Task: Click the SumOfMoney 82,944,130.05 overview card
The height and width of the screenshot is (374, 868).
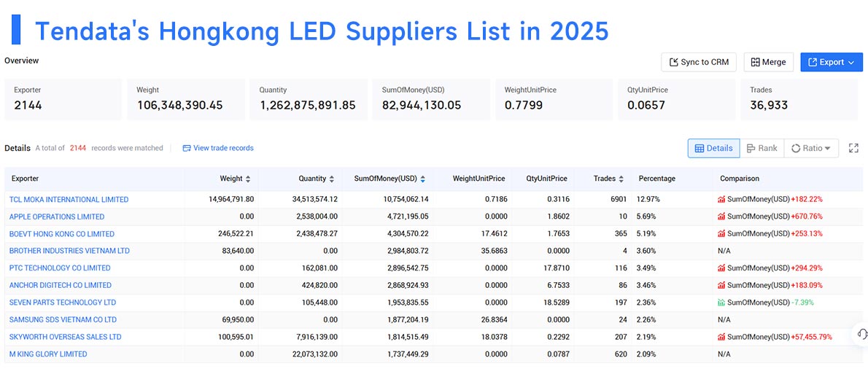Action: coord(431,99)
